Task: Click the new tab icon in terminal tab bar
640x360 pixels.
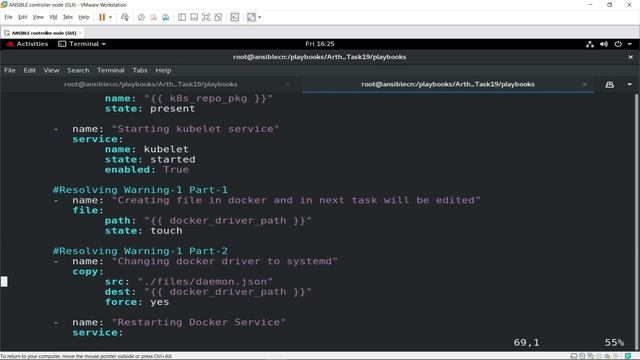Action: pyautogui.click(x=609, y=84)
